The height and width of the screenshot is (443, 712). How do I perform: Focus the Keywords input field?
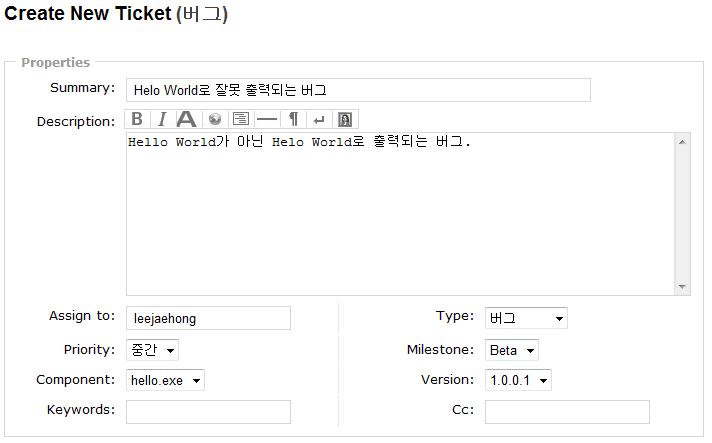[x=208, y=412]
